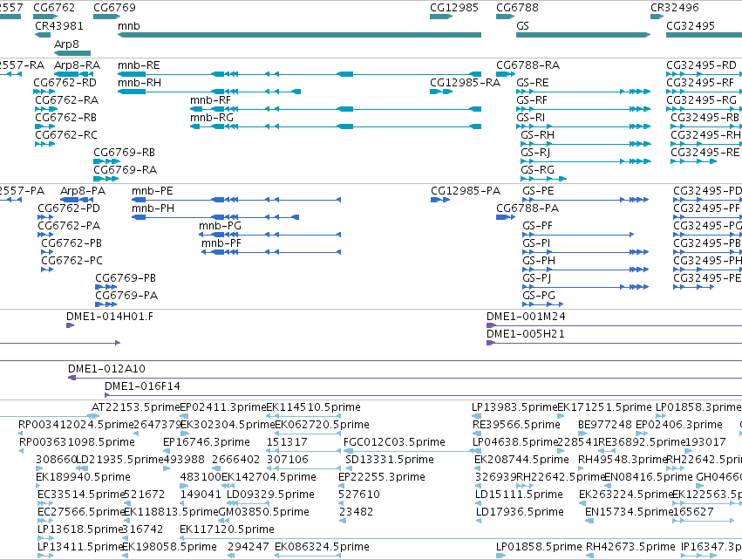Click EST label AT22153.5prime
This screenshot has height=560, width=742.
(136, 407)
